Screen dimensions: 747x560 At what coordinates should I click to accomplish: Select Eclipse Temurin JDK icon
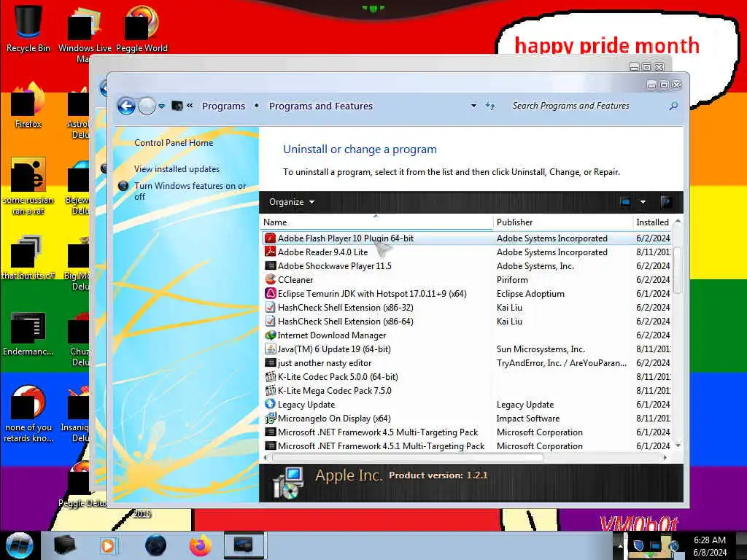coord(270,293)
